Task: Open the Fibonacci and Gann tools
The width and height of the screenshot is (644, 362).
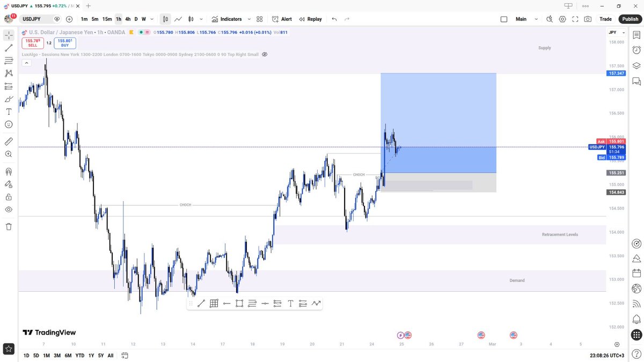Action: (9, 61)
